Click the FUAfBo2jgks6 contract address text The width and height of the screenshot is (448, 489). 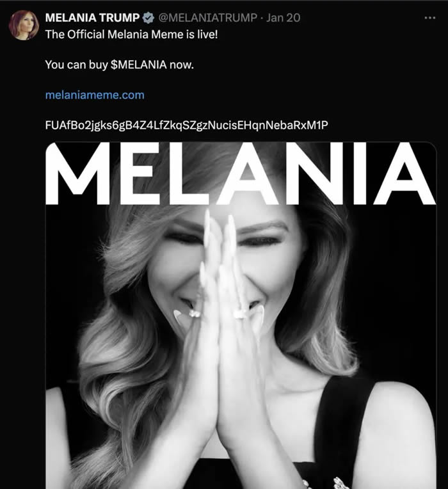click(x=186, y=124)
